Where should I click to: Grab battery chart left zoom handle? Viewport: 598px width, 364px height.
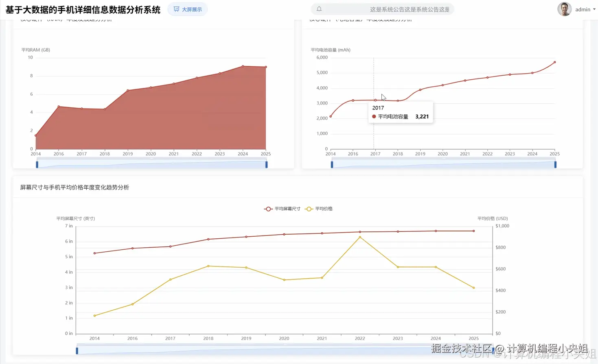(332, 164)
